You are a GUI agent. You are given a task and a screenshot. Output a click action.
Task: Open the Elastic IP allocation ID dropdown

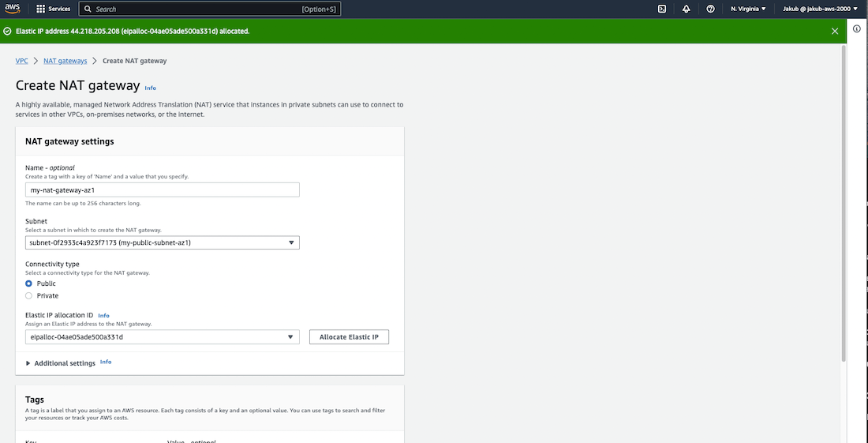pos(163,337)
